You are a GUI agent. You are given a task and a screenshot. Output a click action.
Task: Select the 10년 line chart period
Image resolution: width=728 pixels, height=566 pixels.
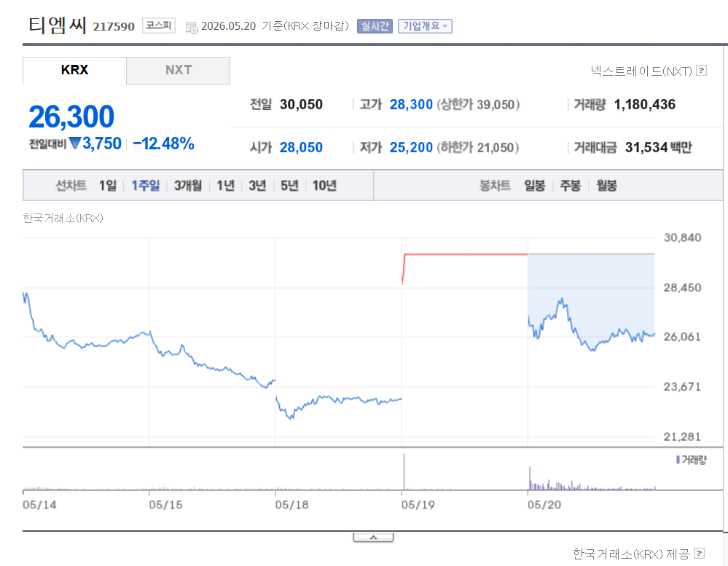point(324,186)
